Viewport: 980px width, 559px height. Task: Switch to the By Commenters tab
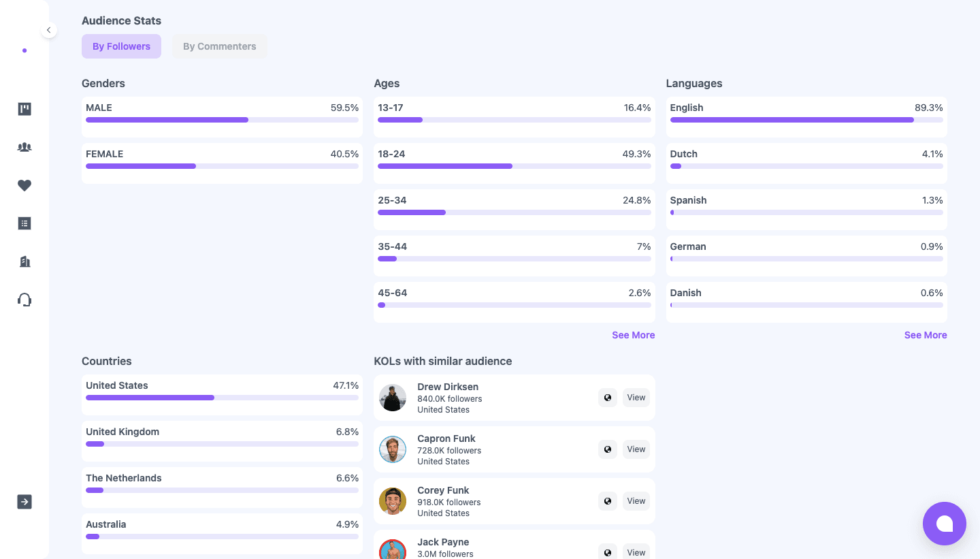(219, 46)
